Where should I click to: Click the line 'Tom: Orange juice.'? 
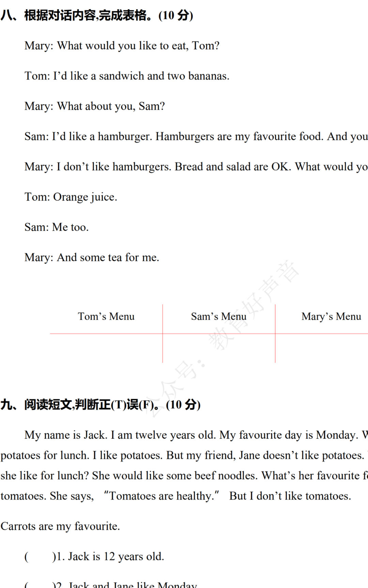[71, 197]
